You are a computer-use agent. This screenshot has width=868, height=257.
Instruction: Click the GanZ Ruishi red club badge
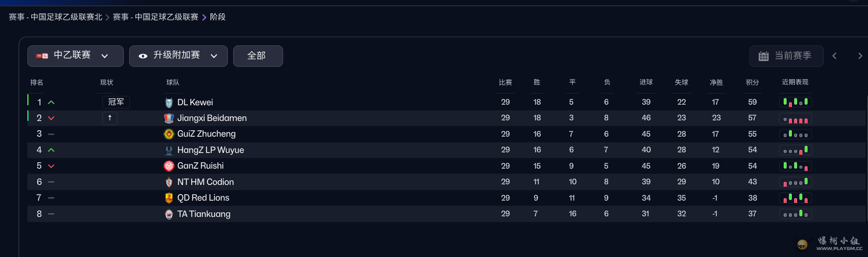point(169,166)
